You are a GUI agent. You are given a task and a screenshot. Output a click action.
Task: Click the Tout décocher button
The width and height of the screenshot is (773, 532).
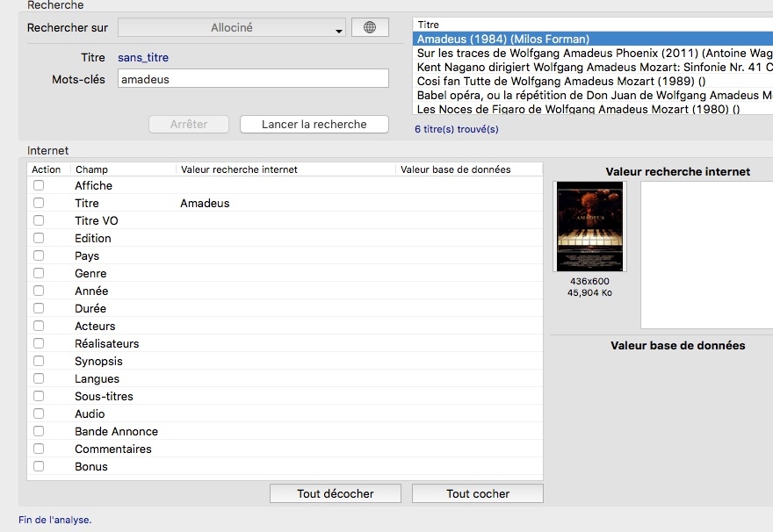pos(335,493)
